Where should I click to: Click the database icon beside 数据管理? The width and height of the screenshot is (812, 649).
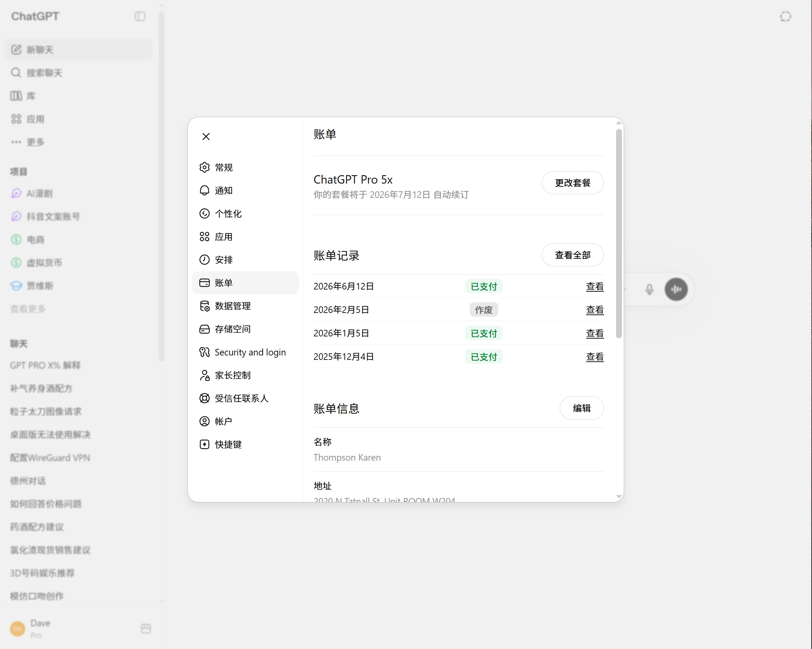pyautogui.click(x=204, y=306)
